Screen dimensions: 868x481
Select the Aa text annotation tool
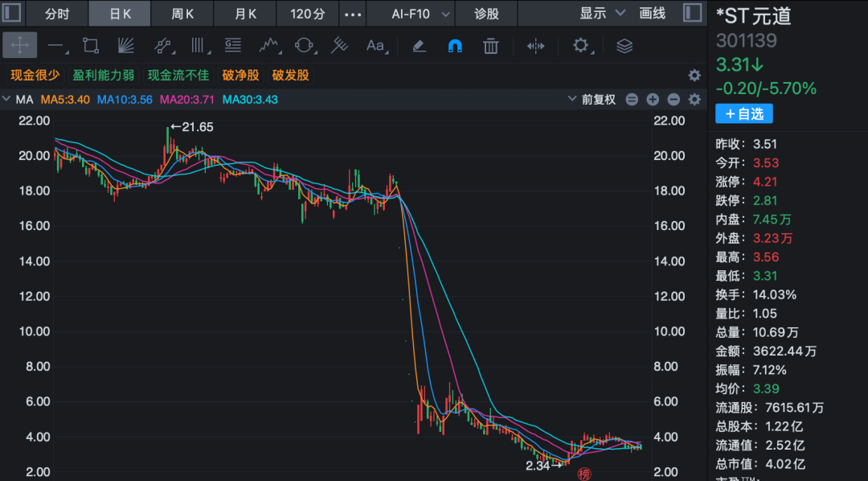[375, 45]
